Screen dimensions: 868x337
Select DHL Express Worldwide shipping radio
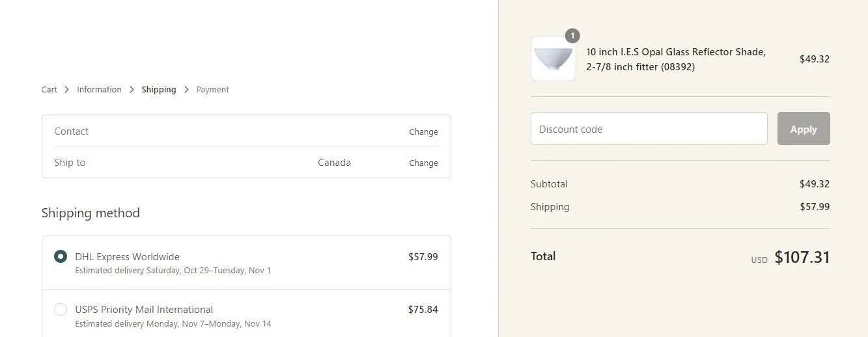pos(61,256)
